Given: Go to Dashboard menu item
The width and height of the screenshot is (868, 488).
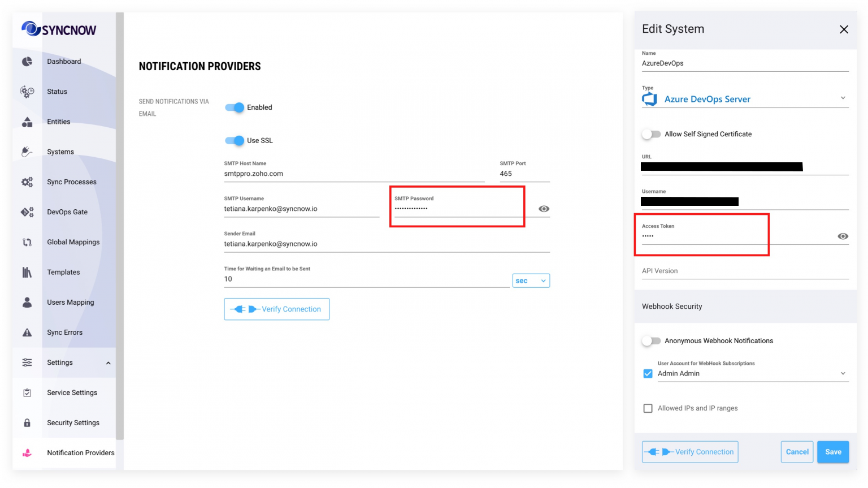Looking at the screenshot, I should (x=64, y=62).
